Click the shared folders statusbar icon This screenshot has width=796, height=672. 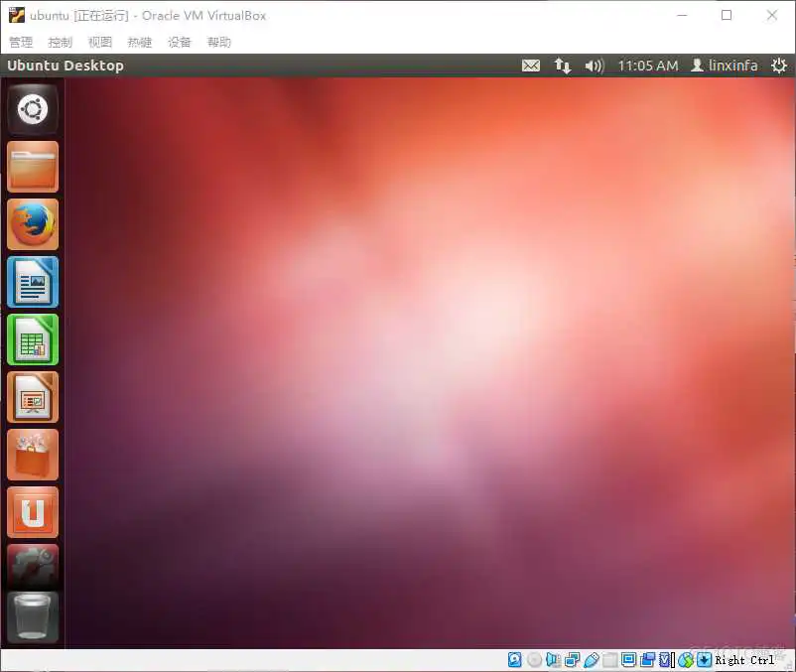point(608,659)
